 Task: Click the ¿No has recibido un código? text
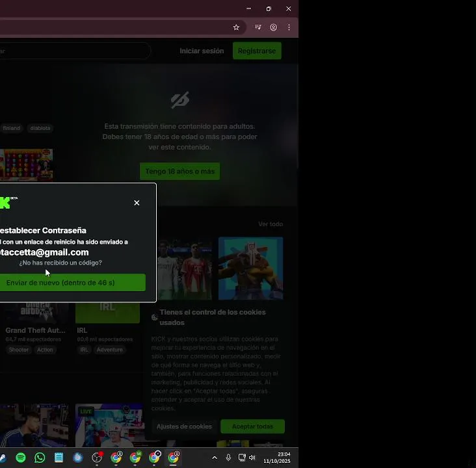pyautogui.click(x=60, y=263)
